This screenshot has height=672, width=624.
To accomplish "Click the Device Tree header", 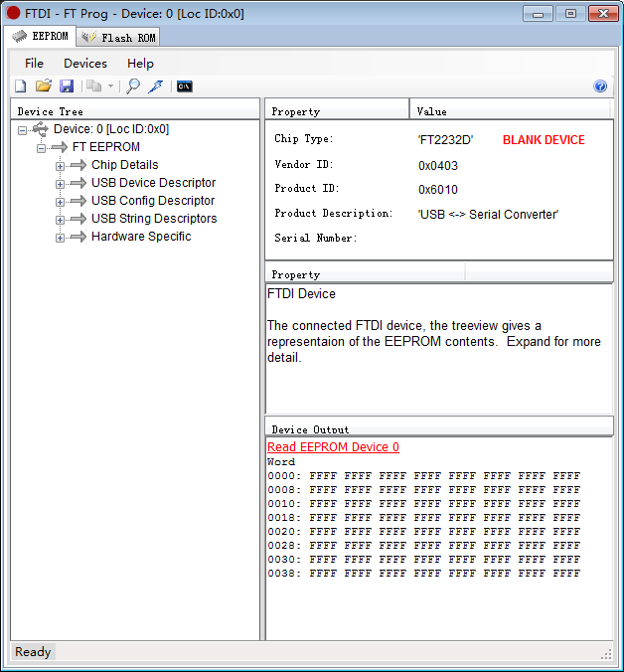I will click(x=135, y=111).
